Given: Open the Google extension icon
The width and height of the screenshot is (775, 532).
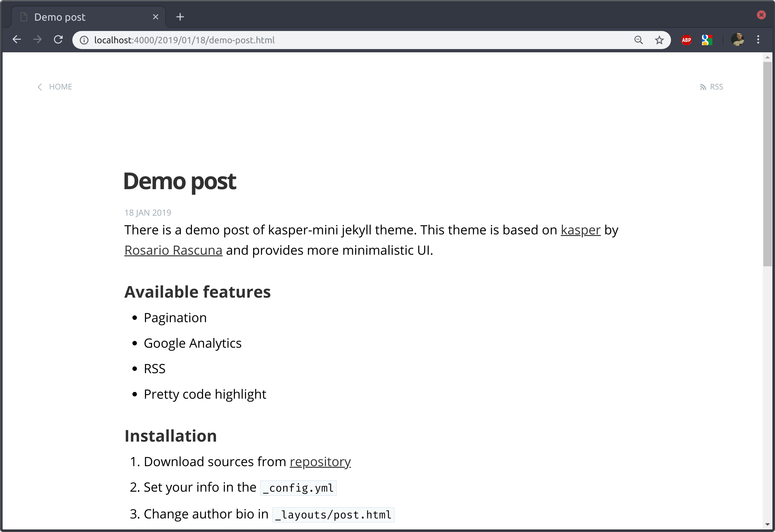Looking at the screenshot, I should [707, 40].
